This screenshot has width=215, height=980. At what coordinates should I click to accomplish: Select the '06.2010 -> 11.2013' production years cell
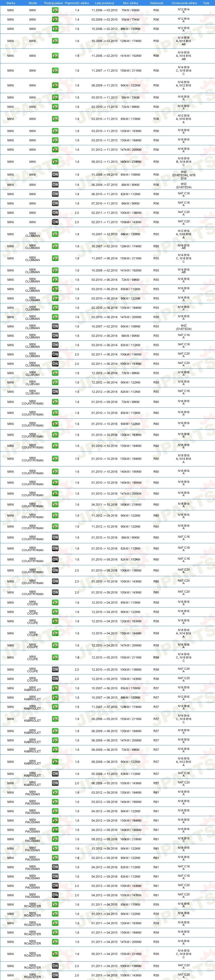coord(104,194)
